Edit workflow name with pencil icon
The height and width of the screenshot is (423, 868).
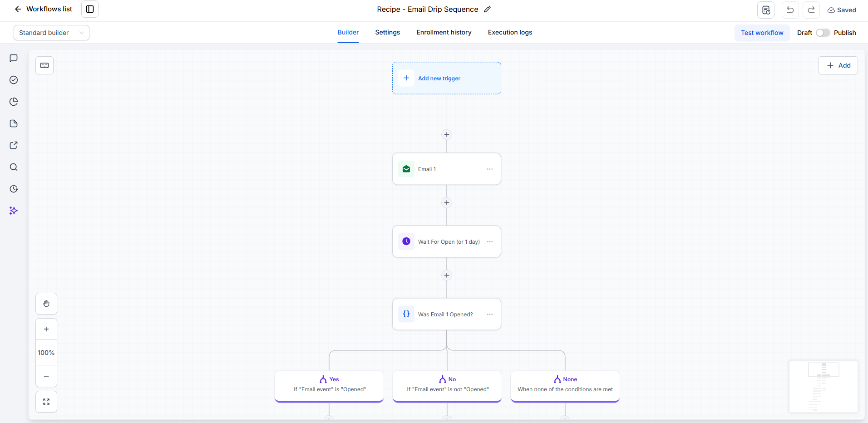(488, 9)
